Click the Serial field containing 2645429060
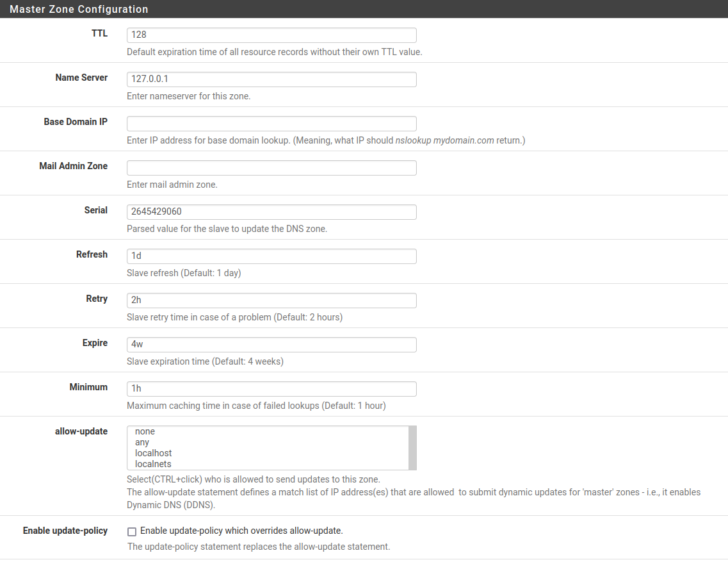The image size is (728, 562). click(x=271, y=211)
